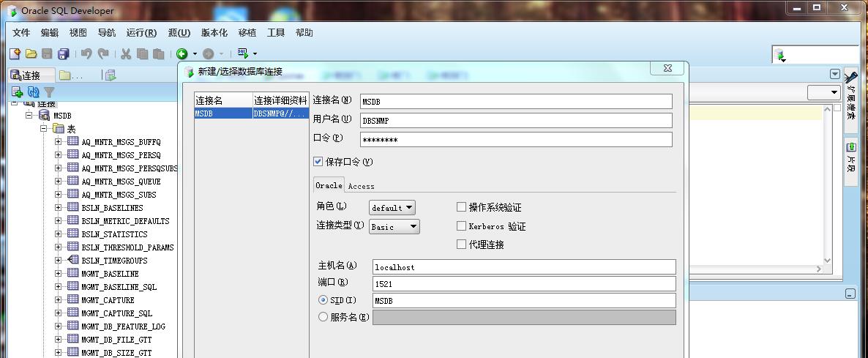This screenshot has height=358, width=868.
Task: Click the icon beside BSLN_TIMEGROUPS
Action: [72, 260]
